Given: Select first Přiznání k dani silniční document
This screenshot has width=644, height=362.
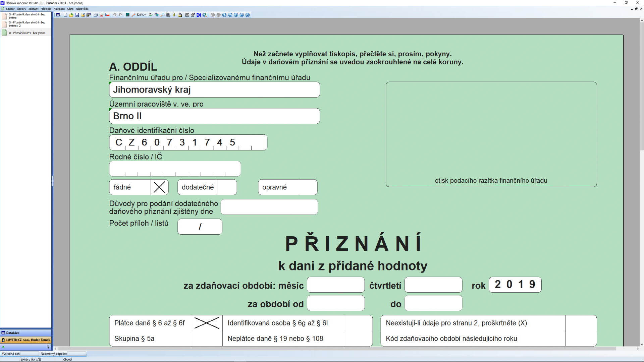Looking at the screenshot, I should point(26,16).
